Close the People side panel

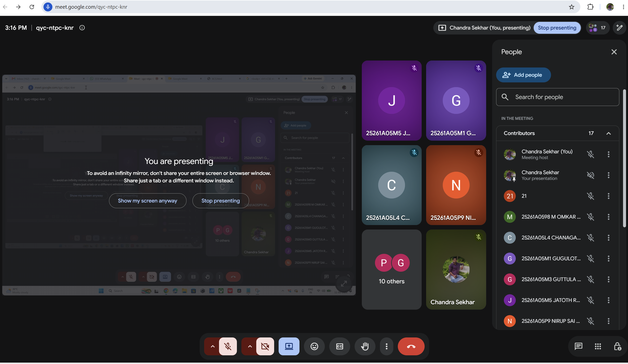pos(614,52)
